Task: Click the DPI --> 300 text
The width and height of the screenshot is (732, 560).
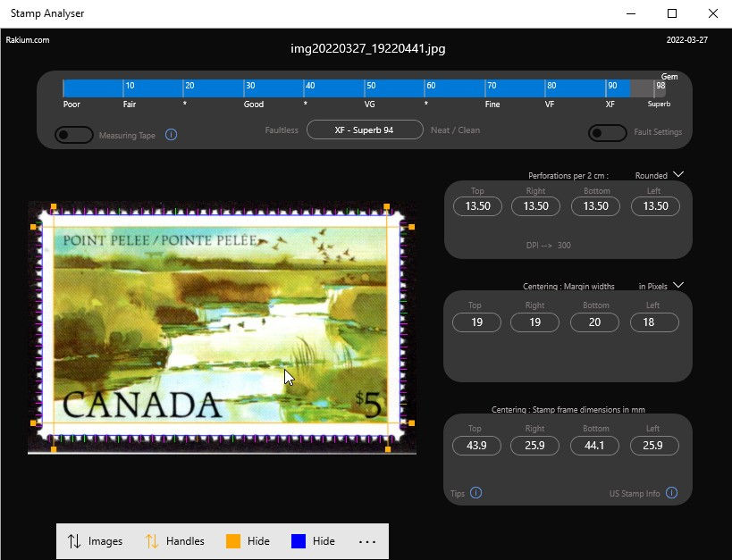Action: 548,246
